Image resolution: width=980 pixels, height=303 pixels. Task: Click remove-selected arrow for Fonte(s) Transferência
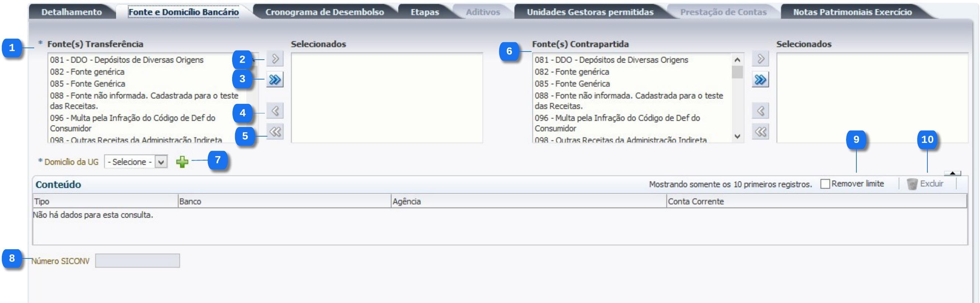click(275, 111)
